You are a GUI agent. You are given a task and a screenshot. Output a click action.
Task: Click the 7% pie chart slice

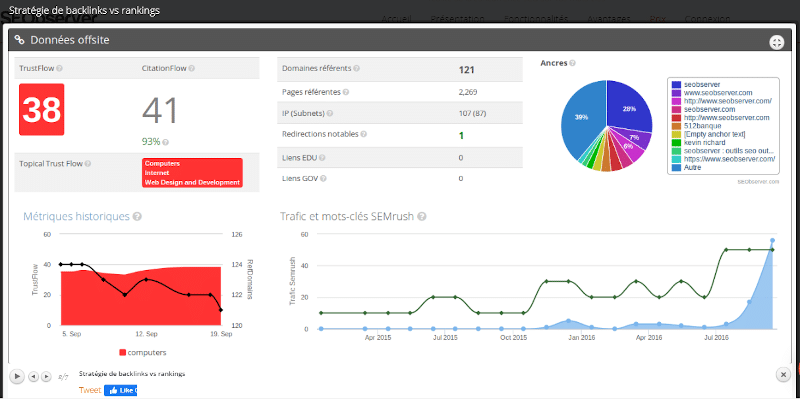(634, 138)
